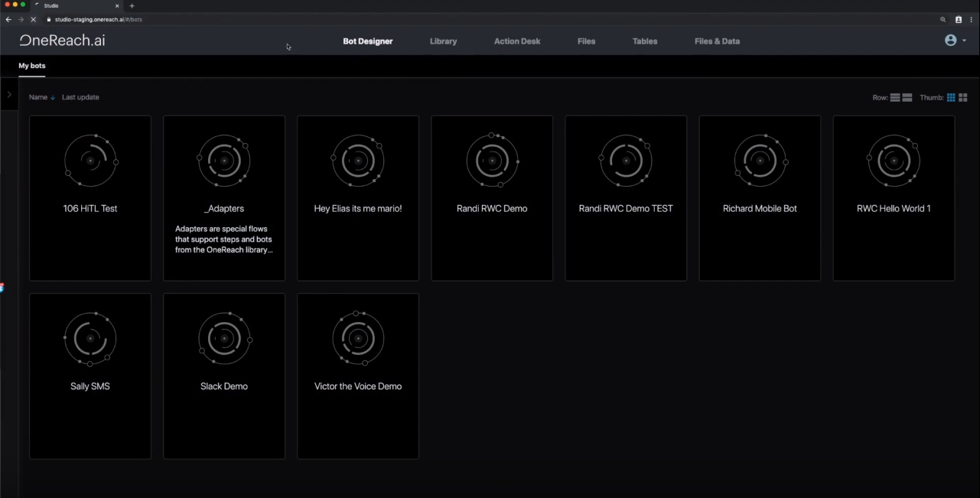The image size is (980, 498).
Task: Click the blue sort direction arrow beside Name
Action: pos(53,98)
